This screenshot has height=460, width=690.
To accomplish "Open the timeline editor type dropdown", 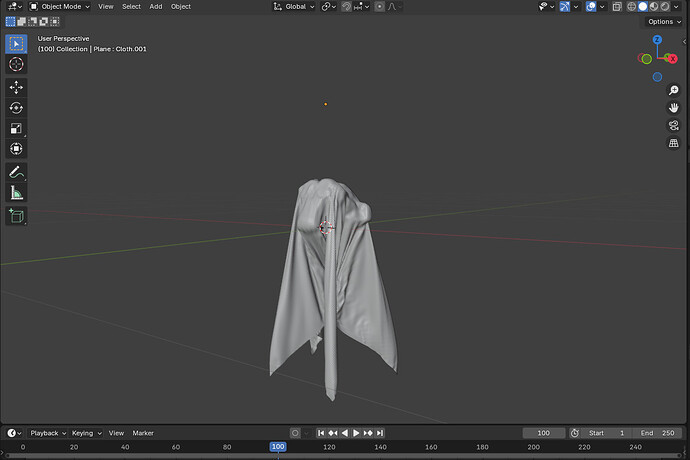I will [x=15, y=433].
